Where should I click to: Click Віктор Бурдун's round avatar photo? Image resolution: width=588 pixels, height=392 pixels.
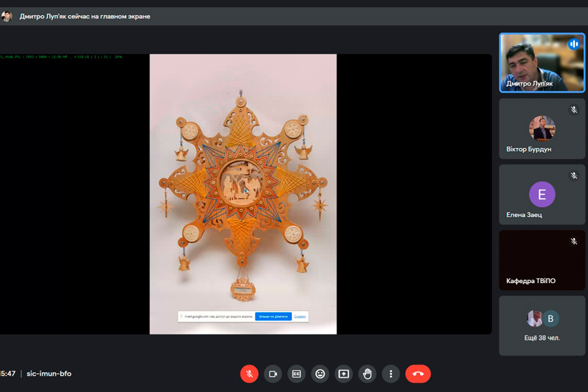(542, 128)
